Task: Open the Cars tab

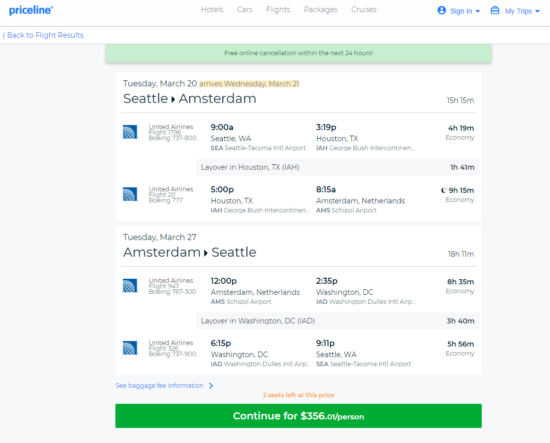Action: coord(244,9)
